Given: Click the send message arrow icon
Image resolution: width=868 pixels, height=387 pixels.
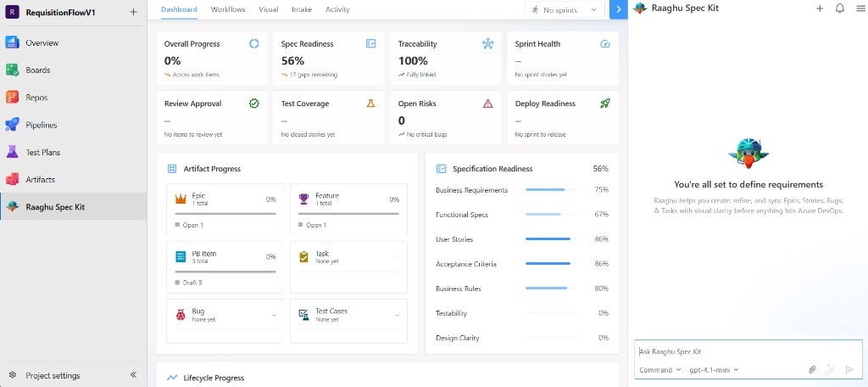Looking at the screenshot, I should (x=849, y=370).
